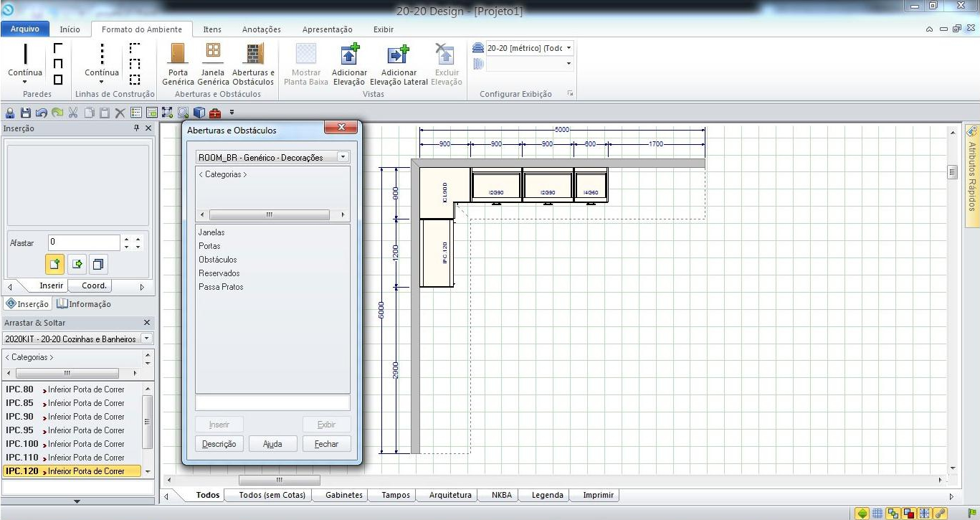
Task: Toggle the stacked pages insert-mode button
Action: (98, 264)
